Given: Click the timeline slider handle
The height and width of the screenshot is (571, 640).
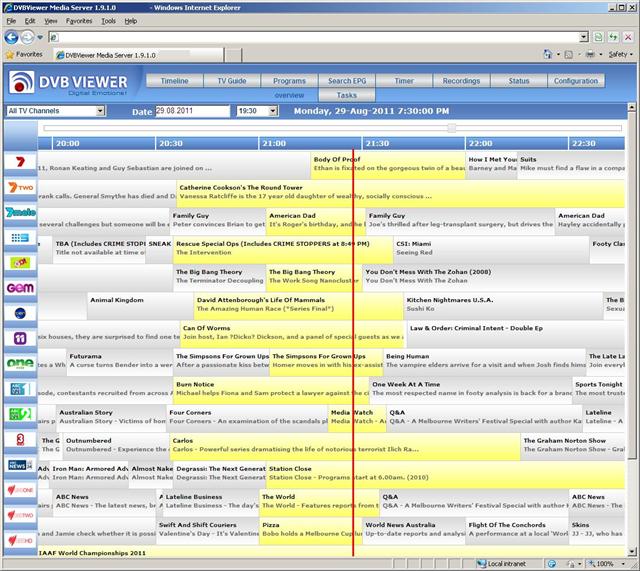Looking at the screenshot, I should 451,128.
